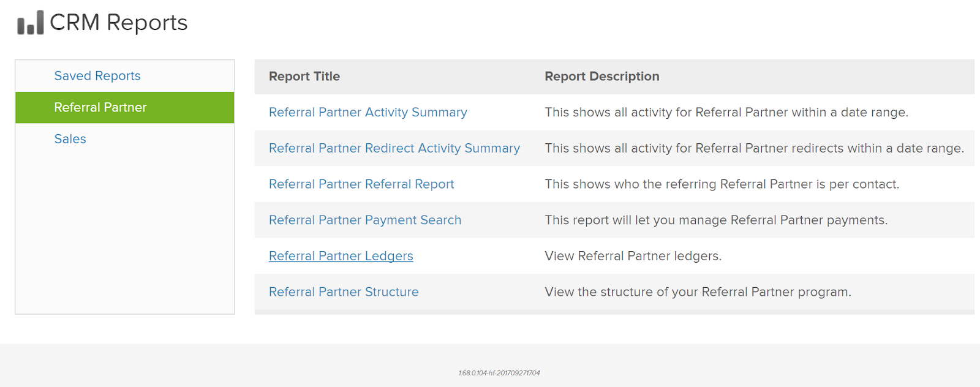Click the referring Referral Partner description

[x=722, y=184]
